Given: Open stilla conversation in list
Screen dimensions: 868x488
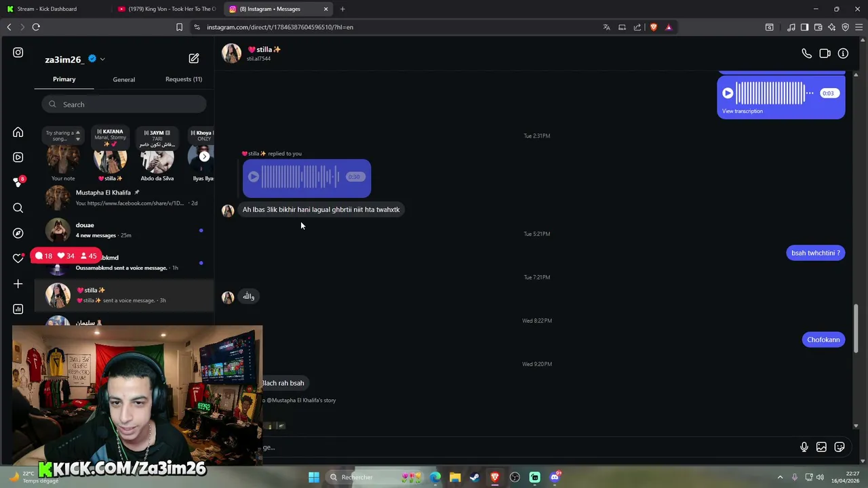Looking at the screenshot, I should point(124,295).
